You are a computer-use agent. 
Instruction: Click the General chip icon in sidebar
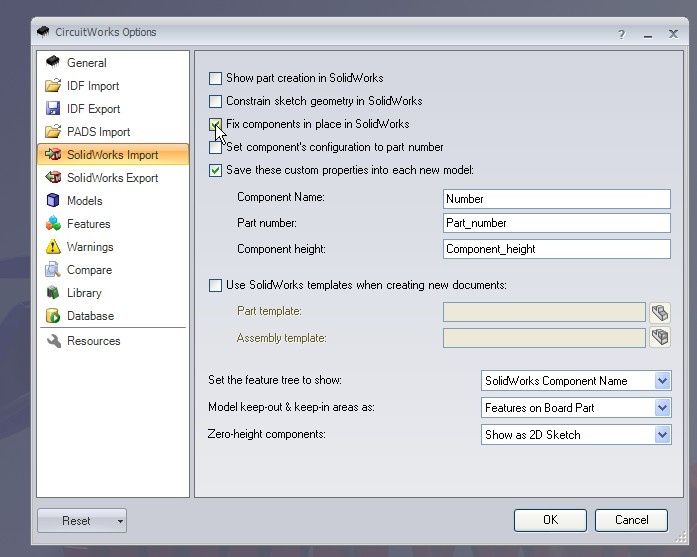[x=52, y=62]
